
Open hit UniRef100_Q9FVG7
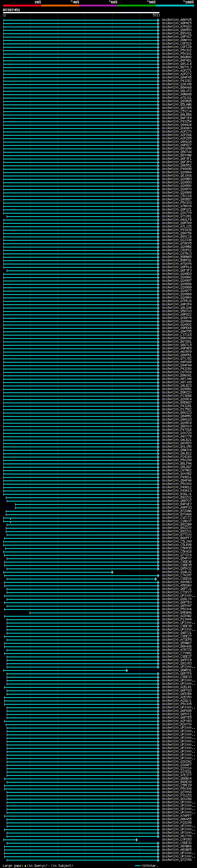point(177,37)
